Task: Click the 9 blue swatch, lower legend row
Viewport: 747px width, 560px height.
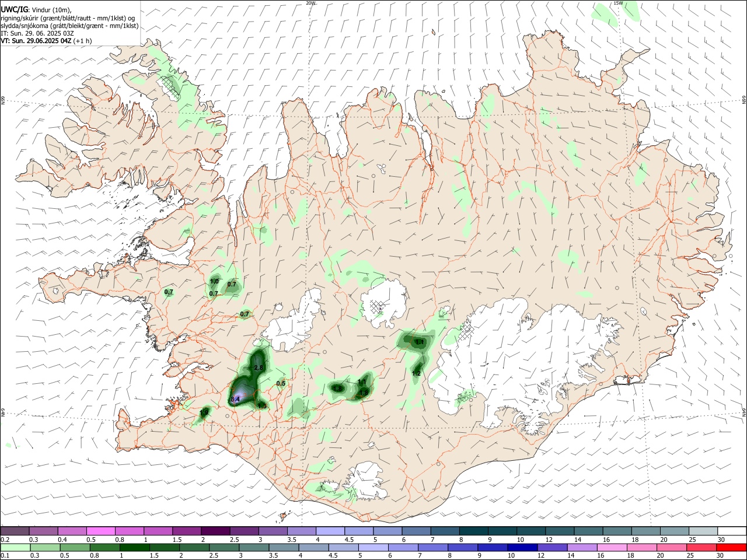Action: [x=492, y=547]
